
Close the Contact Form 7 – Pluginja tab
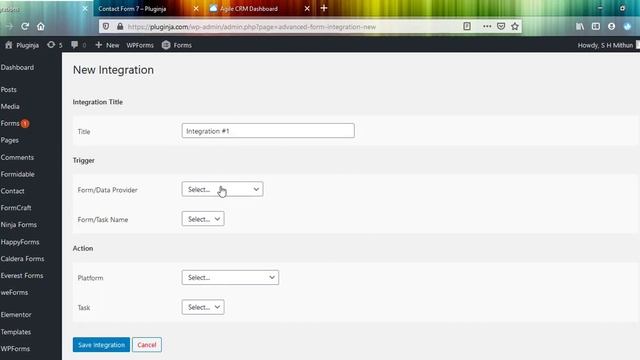(196, 9)
